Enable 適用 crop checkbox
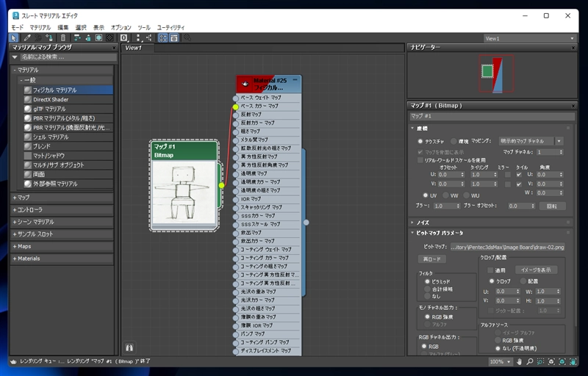This screenshot has height=376, width=588. point(490,270)
